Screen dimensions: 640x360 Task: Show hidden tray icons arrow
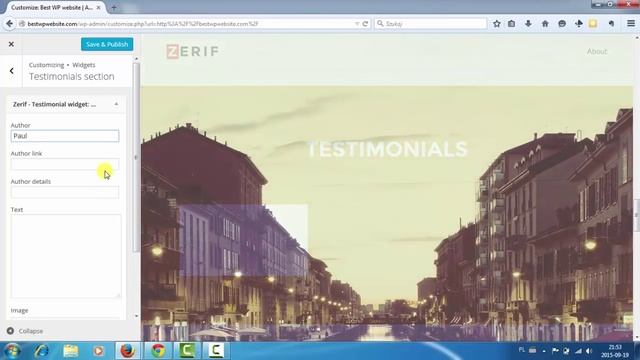coord(544,351)
